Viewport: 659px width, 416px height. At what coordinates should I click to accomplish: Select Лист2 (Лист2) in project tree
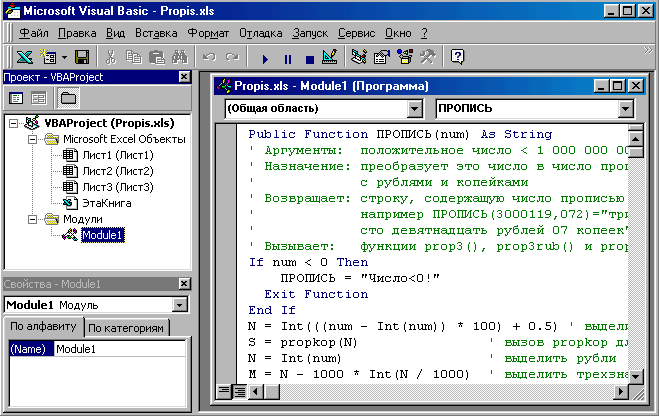pyautogui.click(x=118, y=171)
